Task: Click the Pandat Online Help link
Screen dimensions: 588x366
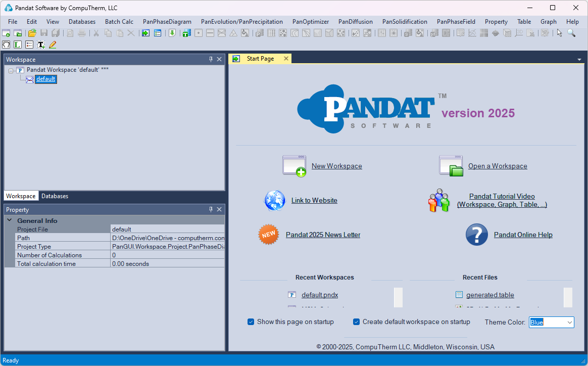Action: coord(523,235)
